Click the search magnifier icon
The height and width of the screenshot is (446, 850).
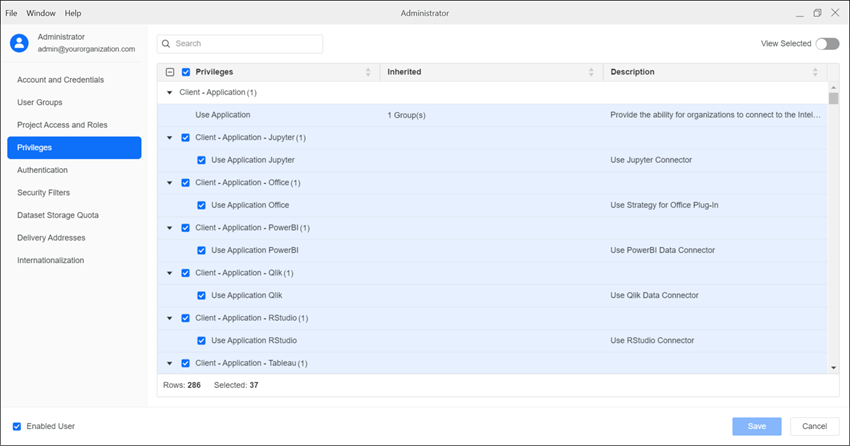pos(166,44)
